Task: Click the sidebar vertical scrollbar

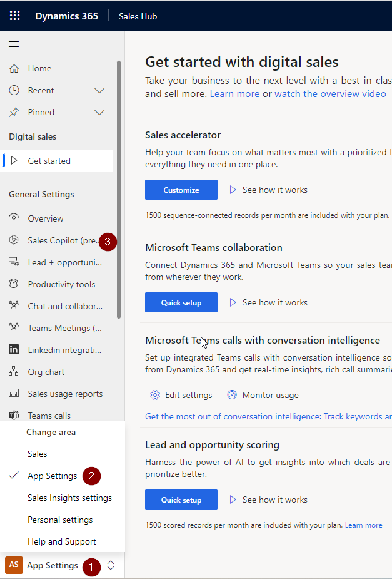Action: (x=119, y=190)
